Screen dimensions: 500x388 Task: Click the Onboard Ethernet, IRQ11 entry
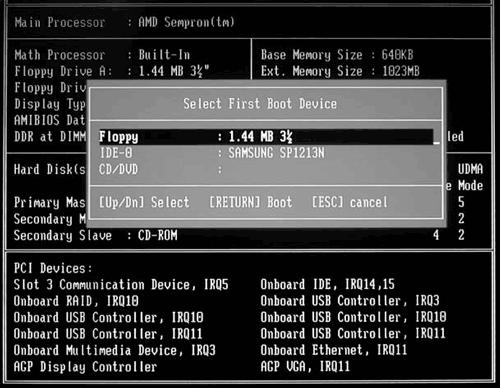point(334,350)
